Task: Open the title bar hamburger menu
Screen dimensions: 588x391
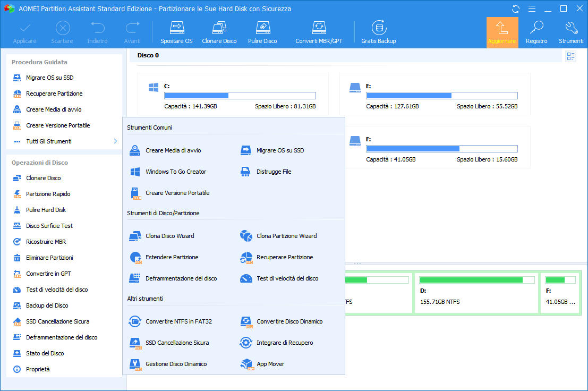Action: click(532, 8)
